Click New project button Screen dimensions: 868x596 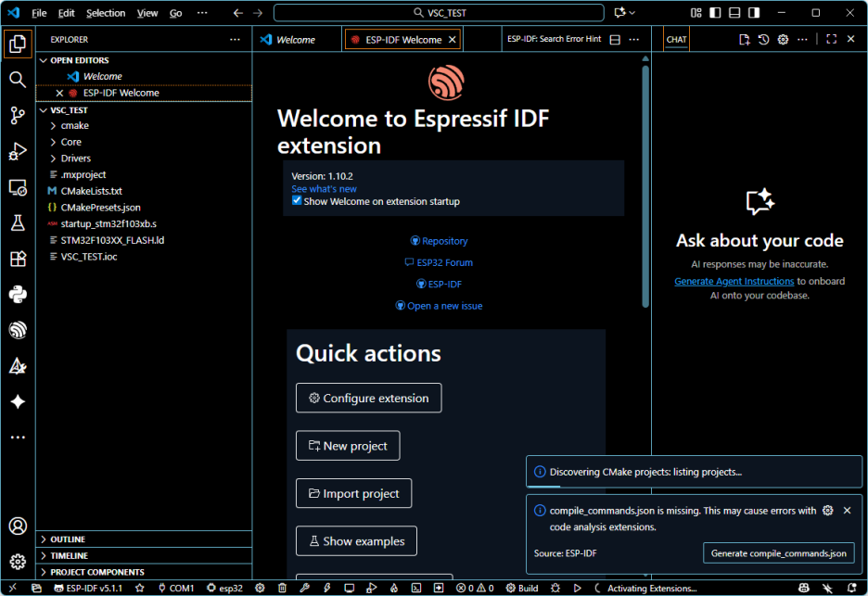pyautogui.click(x=348, y=446)
